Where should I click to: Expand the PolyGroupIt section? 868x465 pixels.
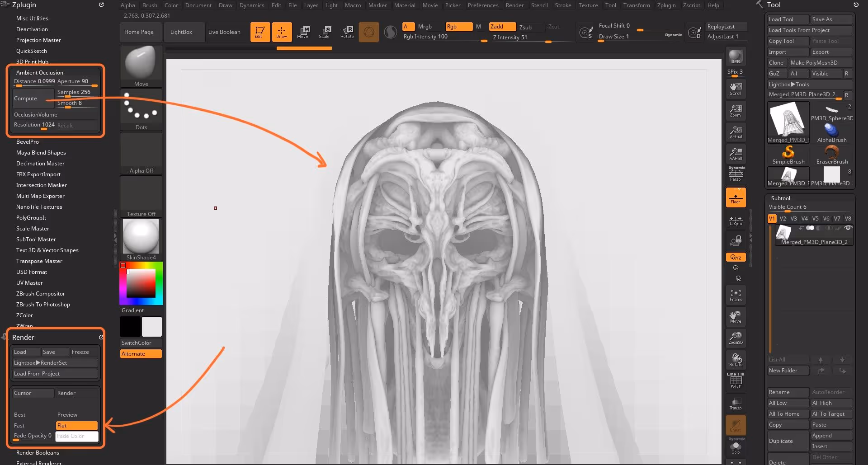31,218
